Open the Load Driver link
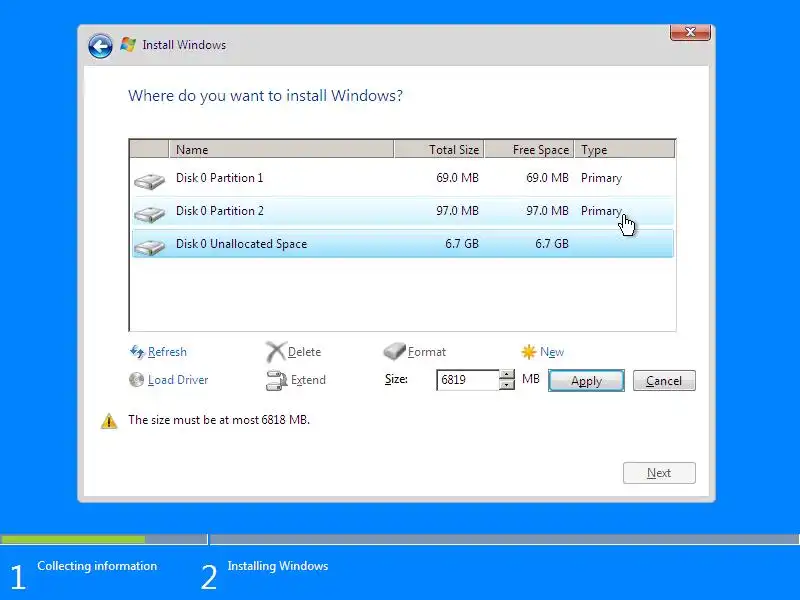Screen dimensions: 800x600 [178, 380]
